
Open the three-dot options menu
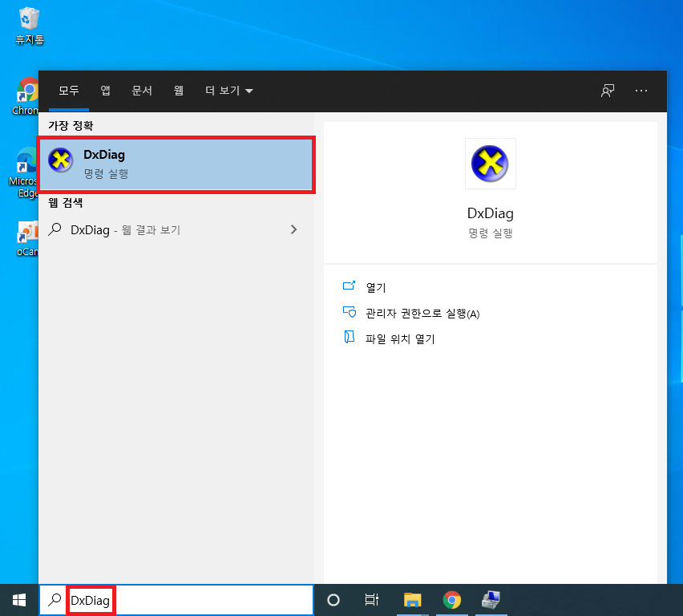click(641, 91)
